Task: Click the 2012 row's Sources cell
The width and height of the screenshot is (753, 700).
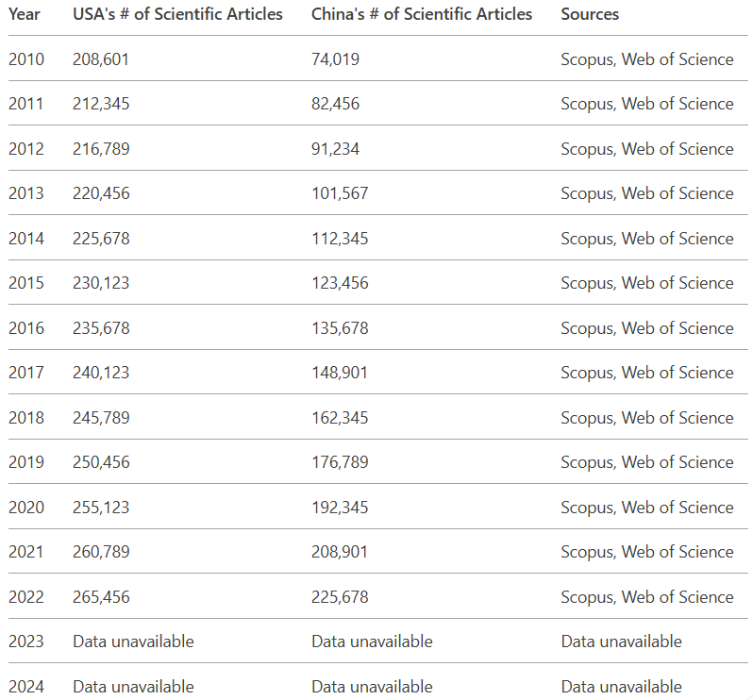Action: [x=646, y=149]
